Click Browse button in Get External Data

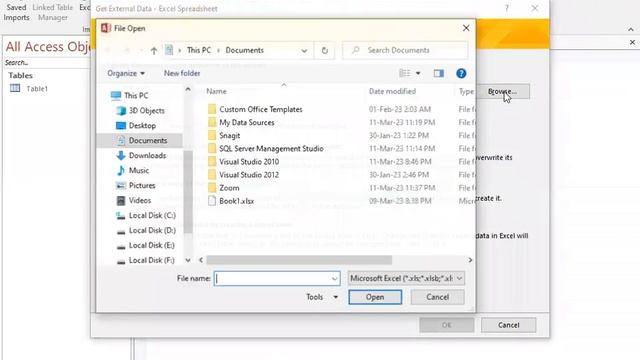(503, 91)
